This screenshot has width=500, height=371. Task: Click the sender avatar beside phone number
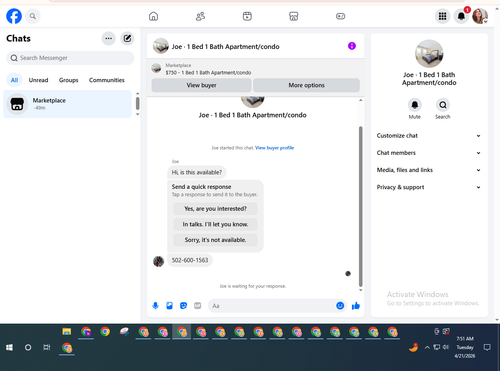pos(158,261)
